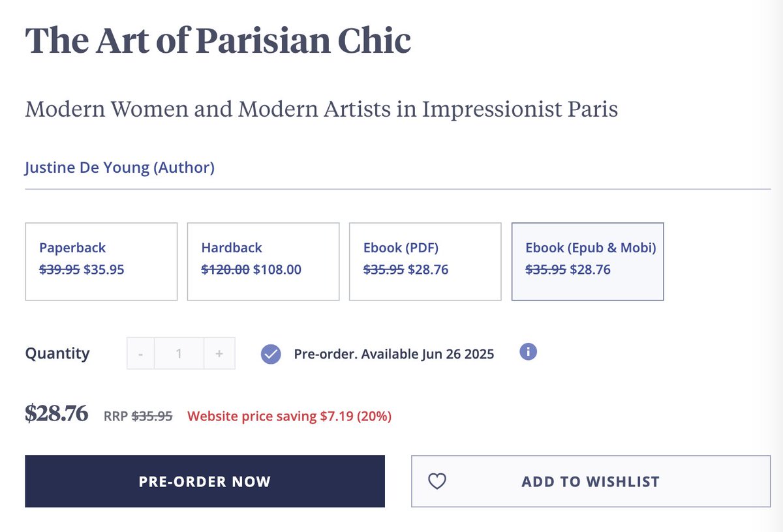
Task: Click the heart wishlist icon
Action: [x=437, y=481]
